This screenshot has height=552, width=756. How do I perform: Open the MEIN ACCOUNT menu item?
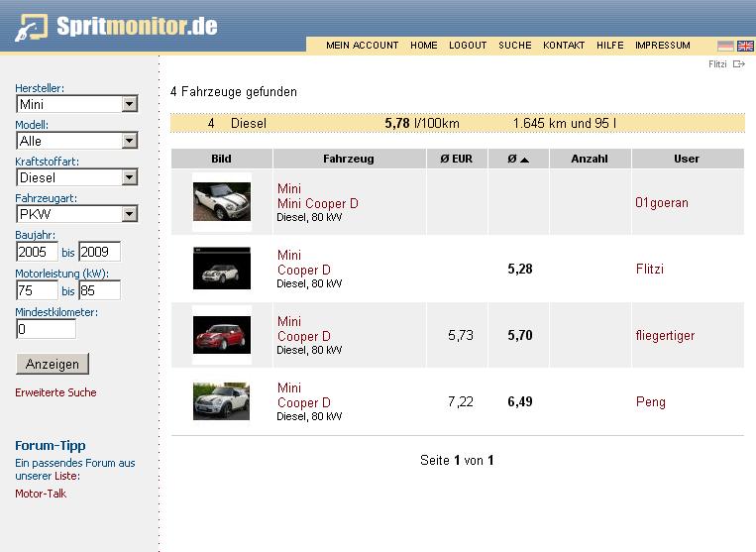(x=362, y=46)
